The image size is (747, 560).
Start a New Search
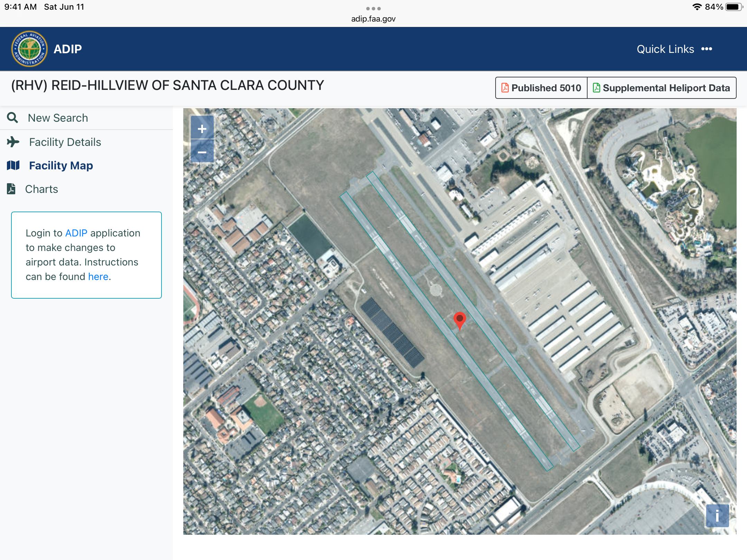(58, 118)
